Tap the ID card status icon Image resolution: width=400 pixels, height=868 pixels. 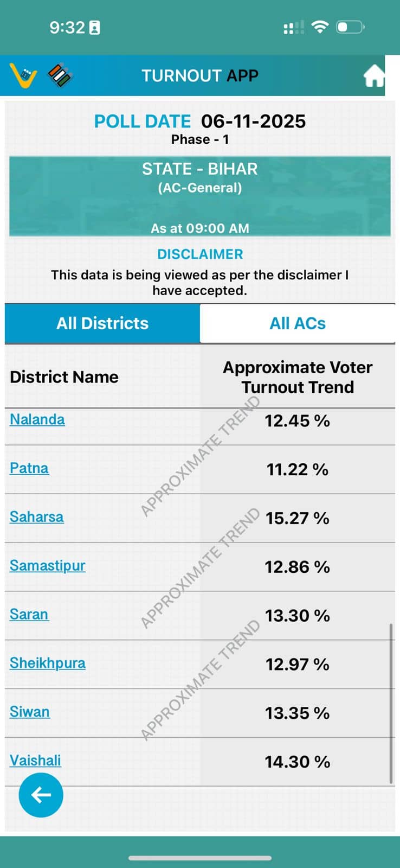pos(94,28)
